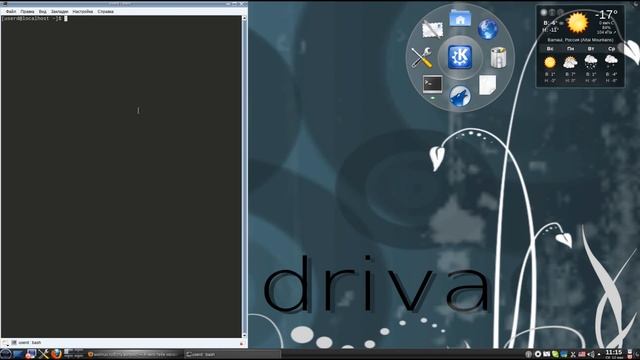This screenshot has height=360, width=640.
Task: Open the blank document icon in launcher
Action: point(487,84)
